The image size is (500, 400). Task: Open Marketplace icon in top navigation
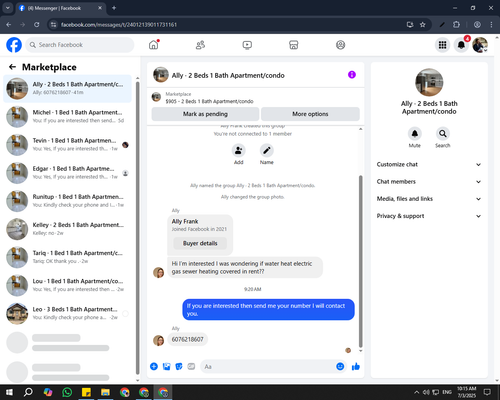294,45
